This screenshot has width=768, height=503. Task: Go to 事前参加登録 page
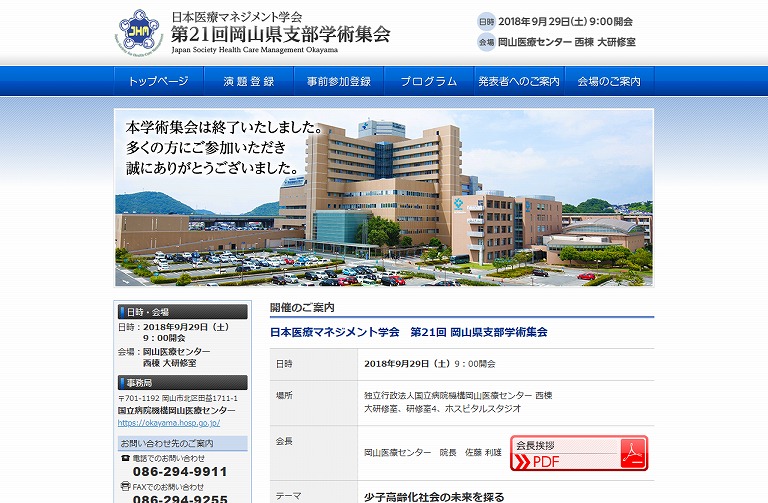[x=339, y=81]
